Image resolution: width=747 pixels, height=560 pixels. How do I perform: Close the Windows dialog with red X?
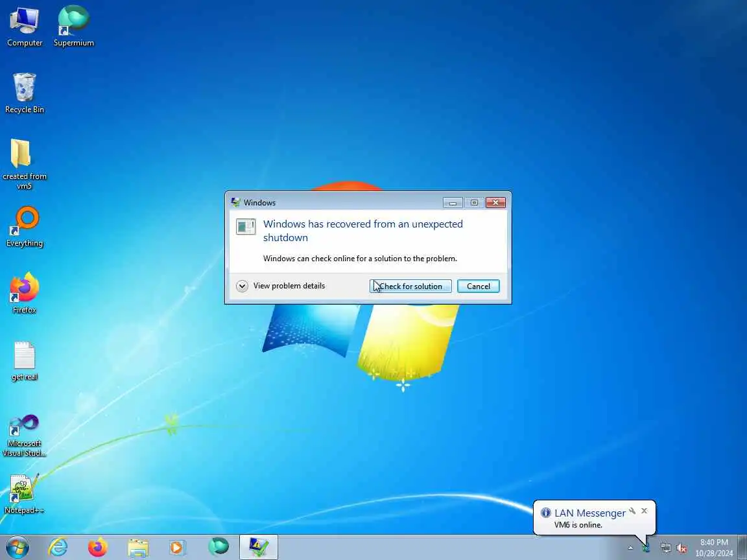coord(495,203)
